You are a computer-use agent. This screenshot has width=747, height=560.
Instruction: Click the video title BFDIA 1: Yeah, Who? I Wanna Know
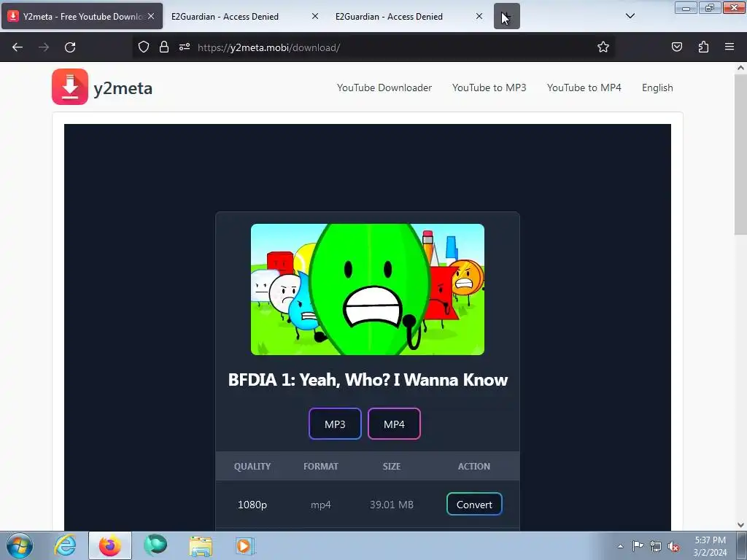[368, 379]
